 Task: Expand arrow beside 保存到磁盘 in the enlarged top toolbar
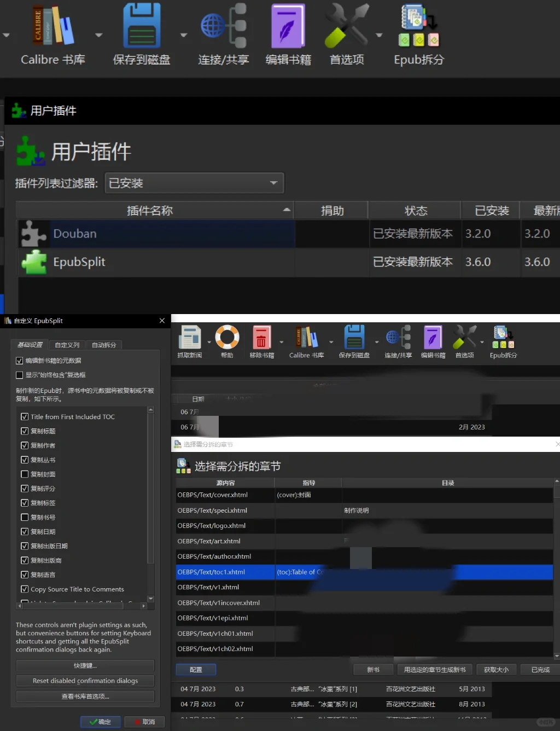184,36
